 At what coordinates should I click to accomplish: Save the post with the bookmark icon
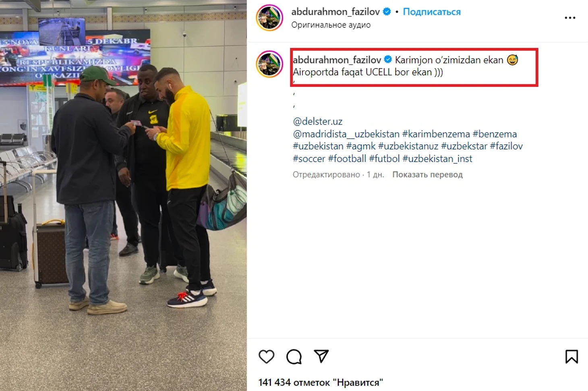571,357
